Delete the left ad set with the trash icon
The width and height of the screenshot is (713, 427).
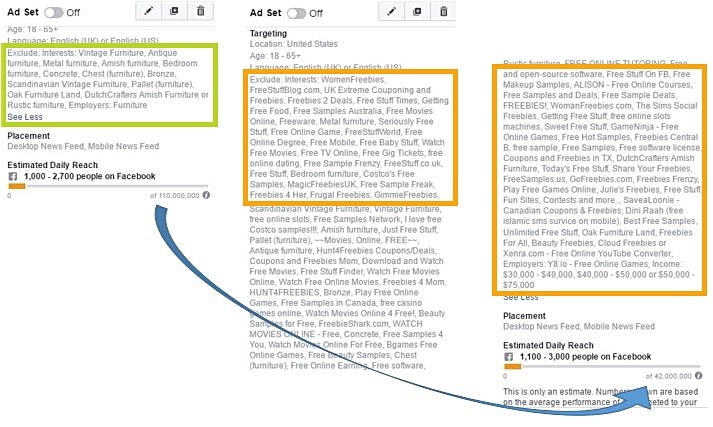201,11
